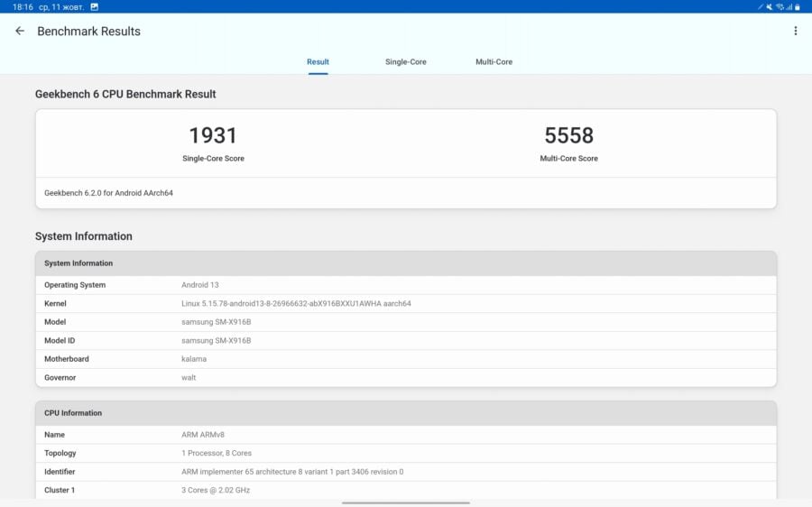Tap the screenshot notification icon in status bar
Viewport: 812px width, 507px height.
94,6
